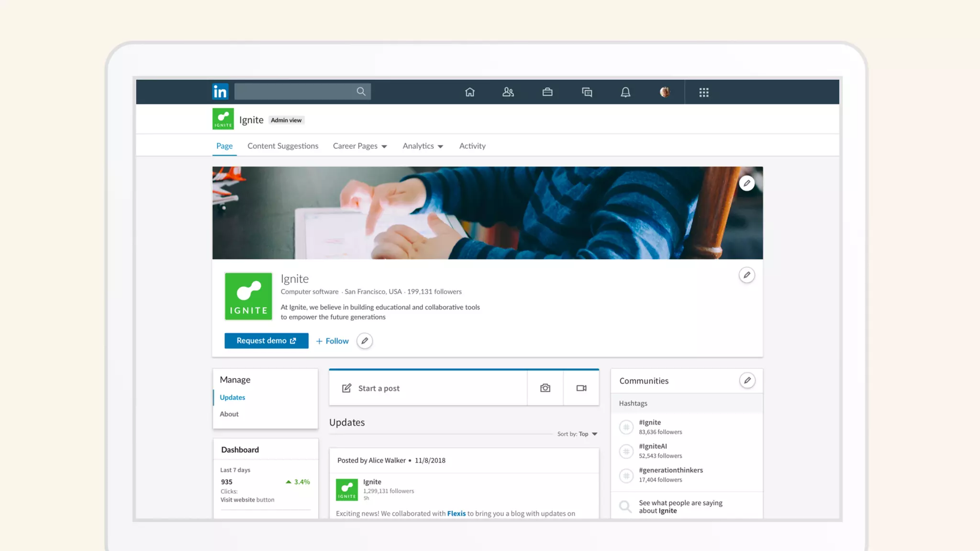Switch to the Activity tab

click(x=472, y=146)
